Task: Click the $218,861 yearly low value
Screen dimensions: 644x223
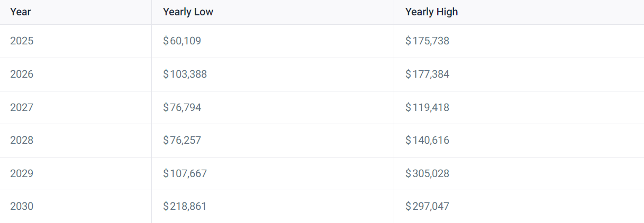Action: pos(185,206)
